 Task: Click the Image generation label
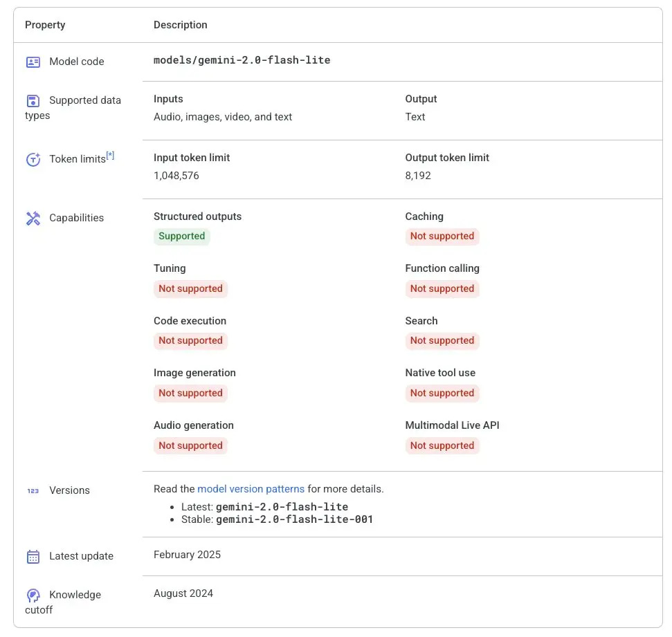click(194, 373)
